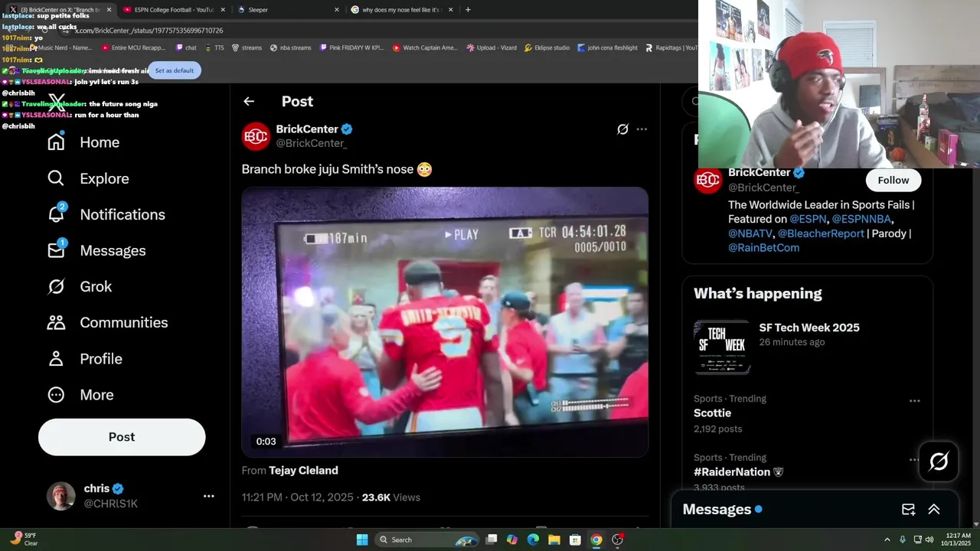Play the Branch and juju Smith video

pos(445,322)
